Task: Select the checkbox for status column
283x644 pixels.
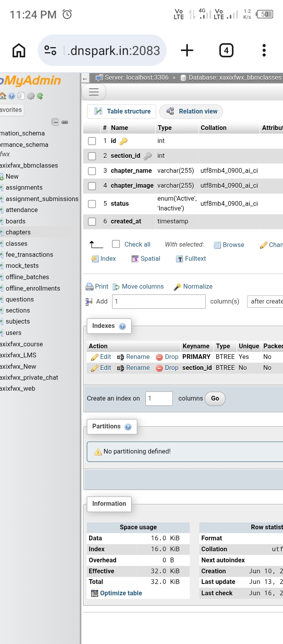Action: 92,204
